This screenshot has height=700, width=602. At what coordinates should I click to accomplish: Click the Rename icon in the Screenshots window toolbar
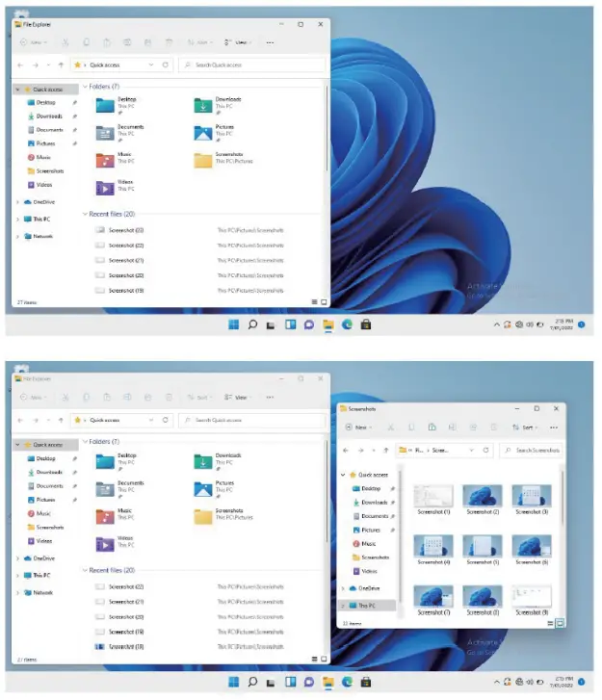[x=452, y=428]
